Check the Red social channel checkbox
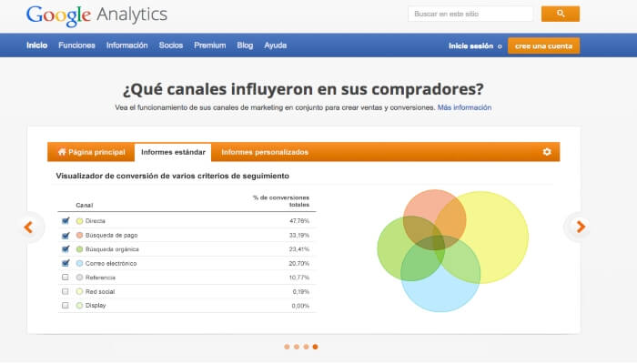 66,291
